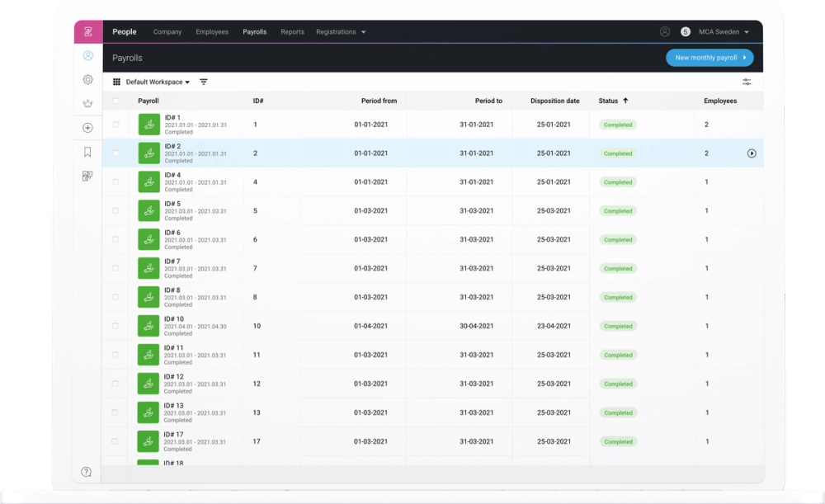Screen dimensions: 825x504
Task: Click the crown icon in the sidebar
Action: (87, 103)
